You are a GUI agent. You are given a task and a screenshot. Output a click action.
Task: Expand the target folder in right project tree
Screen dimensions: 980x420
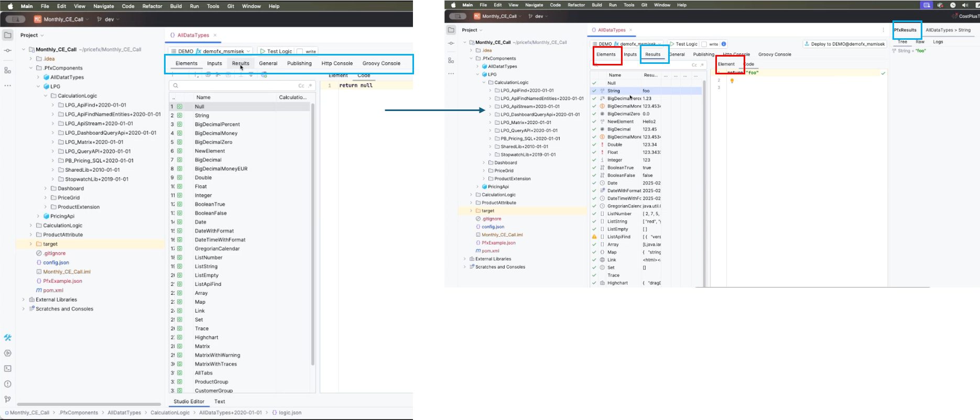tap(471, 211)
